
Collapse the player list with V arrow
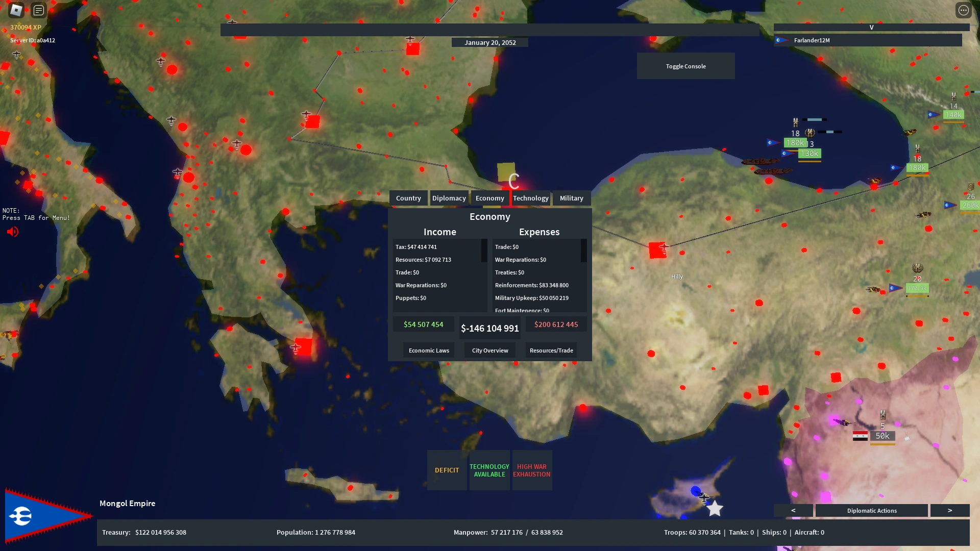coord(871,28)
